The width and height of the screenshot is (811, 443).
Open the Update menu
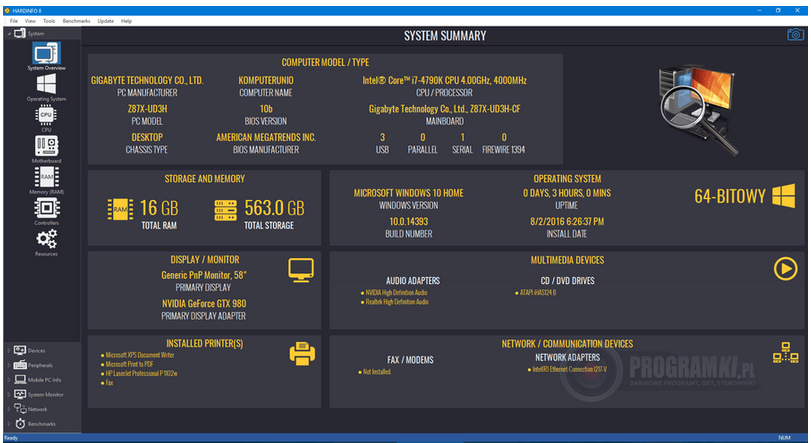106,21
